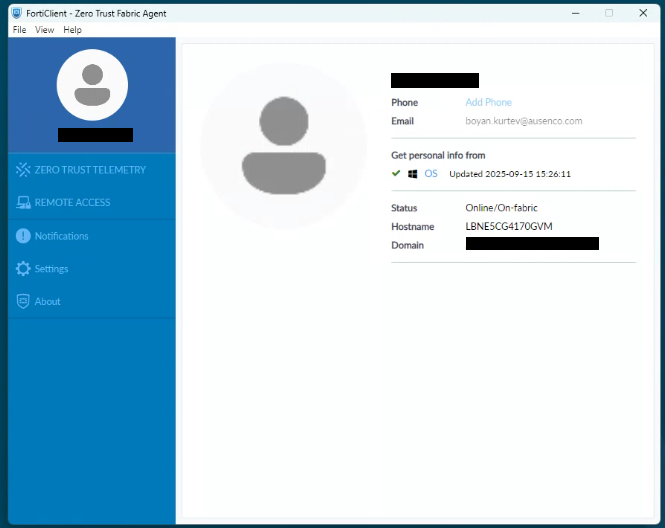Click the OS personal info link

[x=431, y=173]
